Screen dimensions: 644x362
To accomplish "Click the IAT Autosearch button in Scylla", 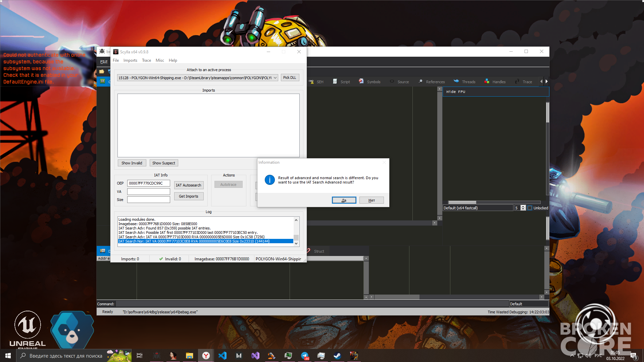I will point(189,185).
